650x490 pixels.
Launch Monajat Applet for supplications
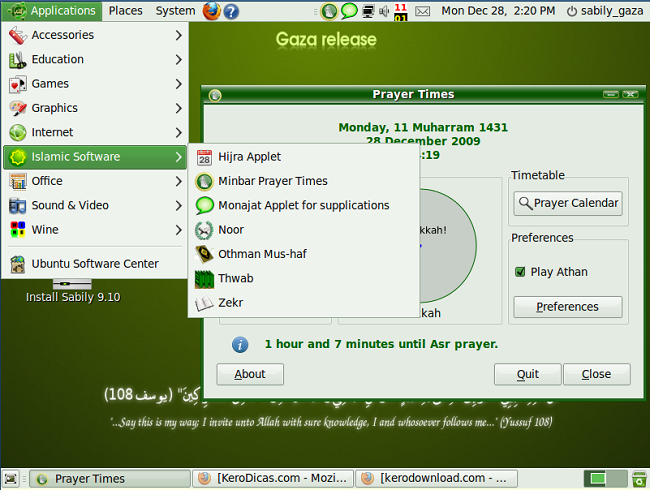(x=303, y=206)
